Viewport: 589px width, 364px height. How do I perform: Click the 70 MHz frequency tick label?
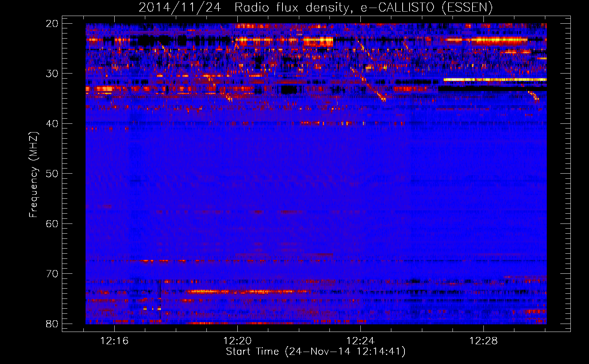pos(52,274)
